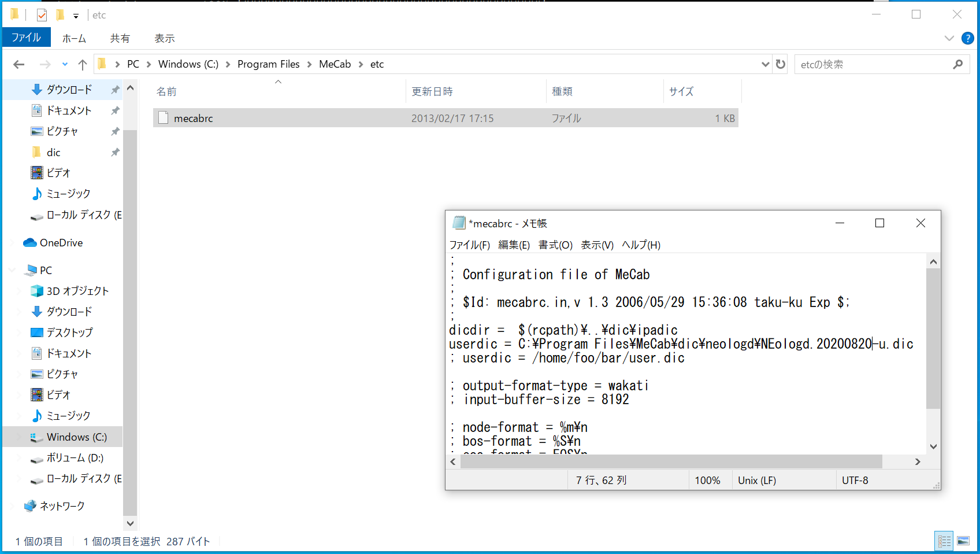This screenshot has width=980, height=554.
Task: Click Program Files in the breadcrumb path
Action: 268,64
